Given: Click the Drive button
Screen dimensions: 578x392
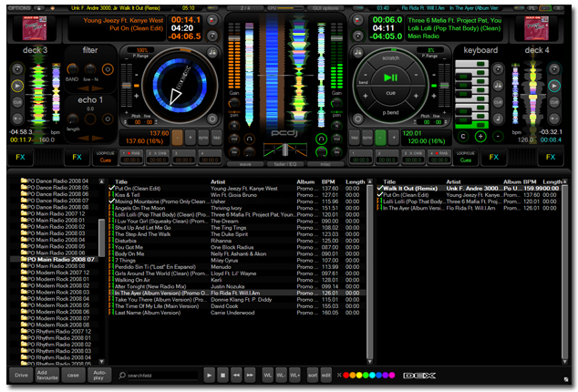Looking at the screenshot, I should coord(21,375).
